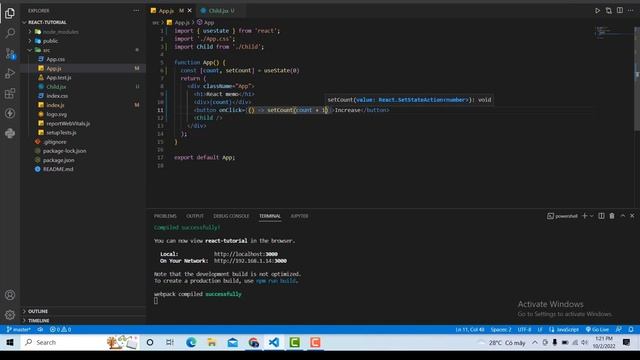Start Go Live server
640x360 pixels.
(x=597, y=329)
